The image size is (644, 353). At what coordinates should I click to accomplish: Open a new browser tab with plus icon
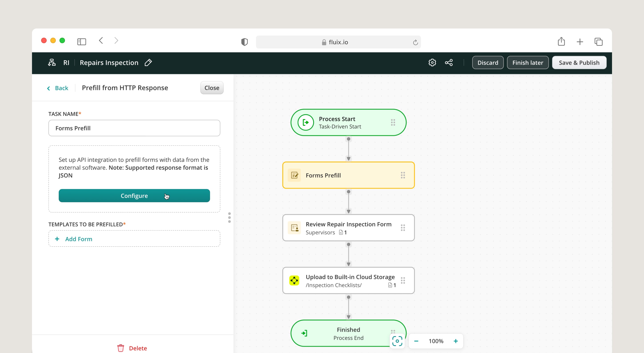point(580,42)
